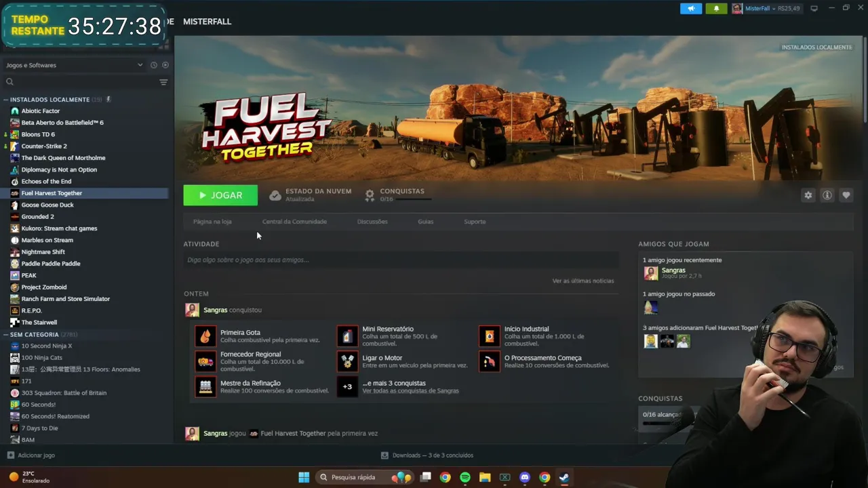
Task: Open File Explorer from taskbar
Action: pos(485,477)
